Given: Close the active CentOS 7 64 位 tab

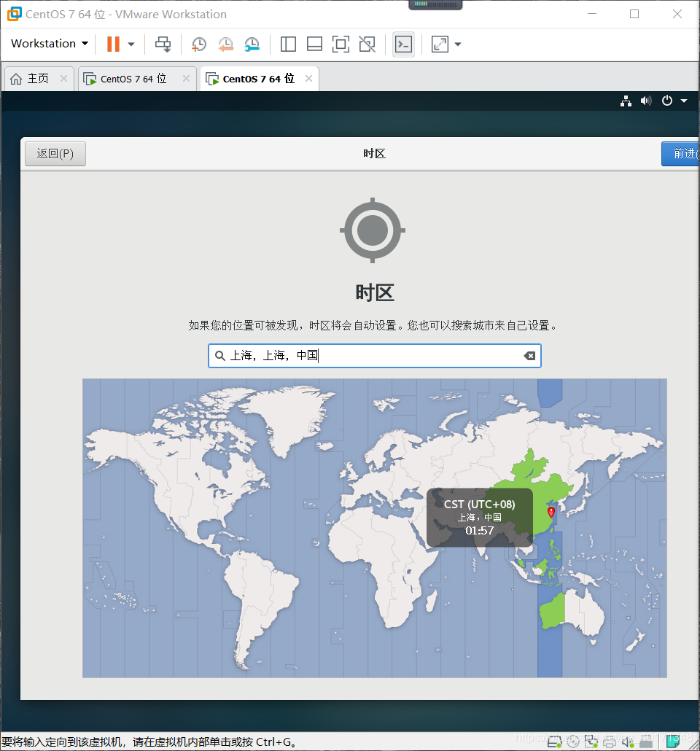Looking at the screenshot, I should click(309, 78).
